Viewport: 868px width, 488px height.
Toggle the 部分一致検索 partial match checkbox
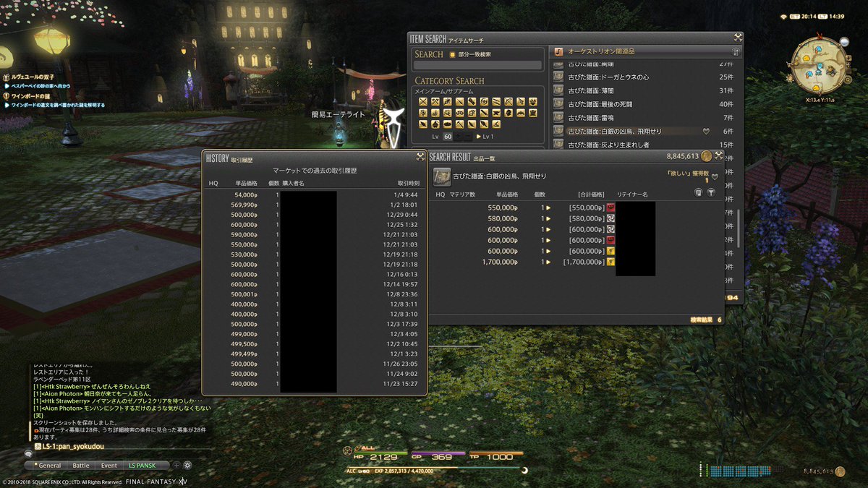coord(452,54)
